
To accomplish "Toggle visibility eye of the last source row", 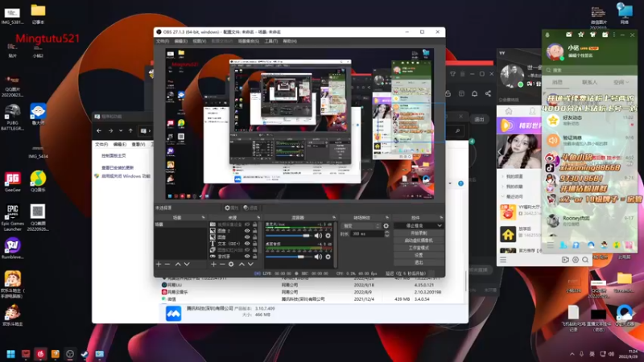I will click(247, 256).
